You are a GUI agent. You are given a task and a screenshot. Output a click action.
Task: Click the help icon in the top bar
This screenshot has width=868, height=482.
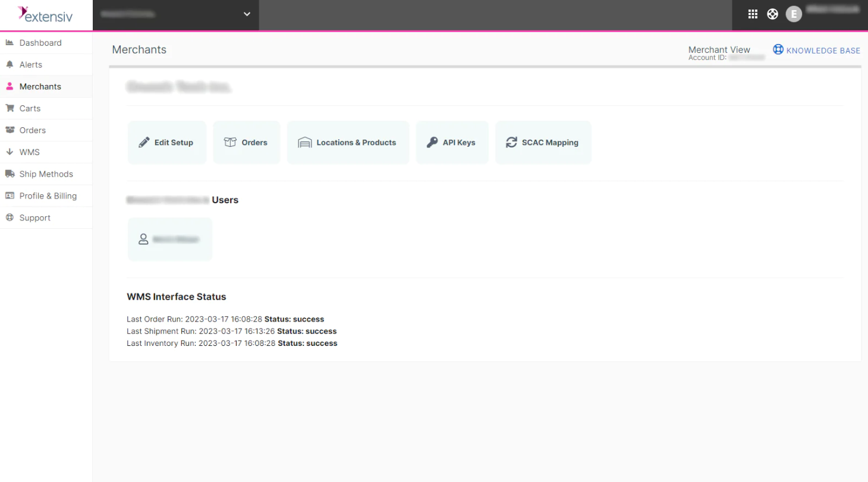point(772,14)
